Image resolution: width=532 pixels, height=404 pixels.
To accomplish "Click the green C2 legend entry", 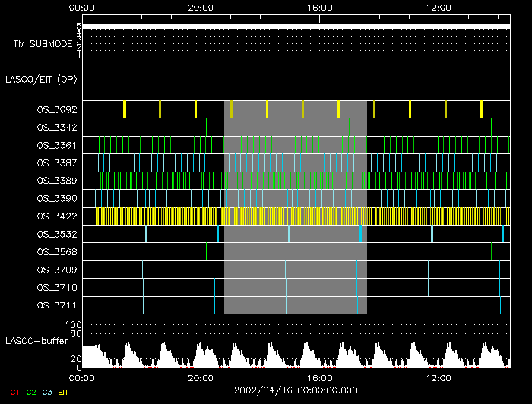I will point(30,393).
